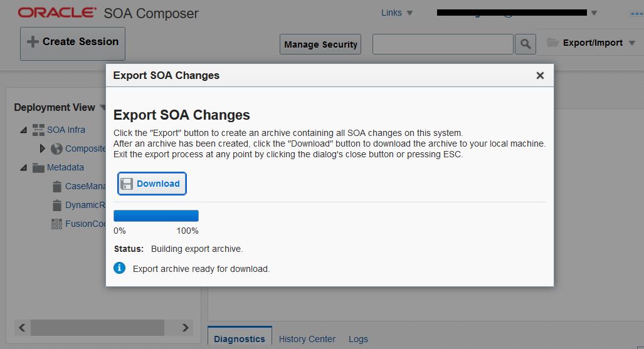Expand the Composites tree node

coord(42,148)
